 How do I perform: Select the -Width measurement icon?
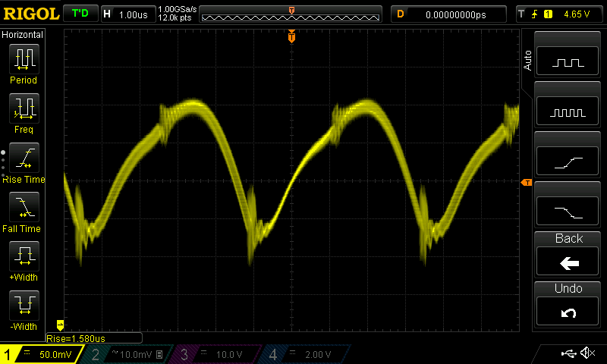[24, 305]
